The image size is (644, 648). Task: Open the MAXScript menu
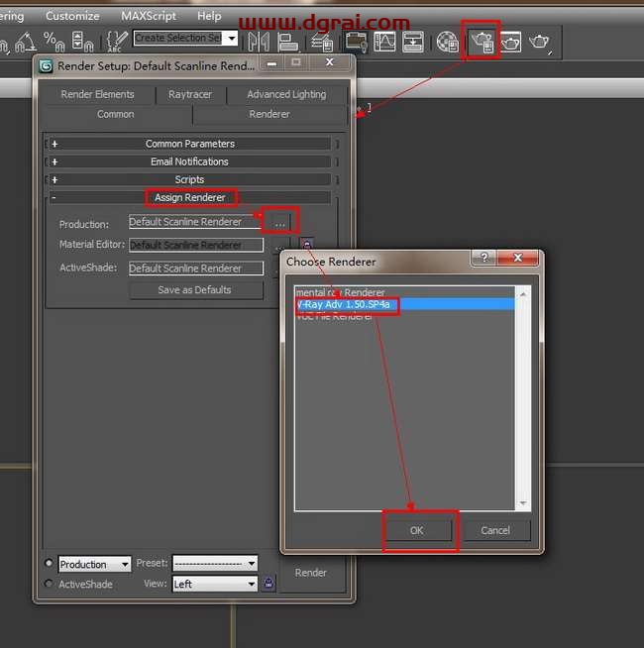[149, 16]
